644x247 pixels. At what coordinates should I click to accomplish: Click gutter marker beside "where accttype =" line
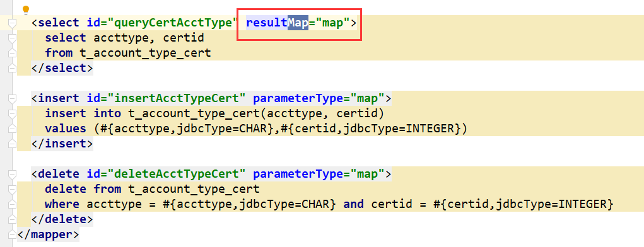tap(12, 204)
